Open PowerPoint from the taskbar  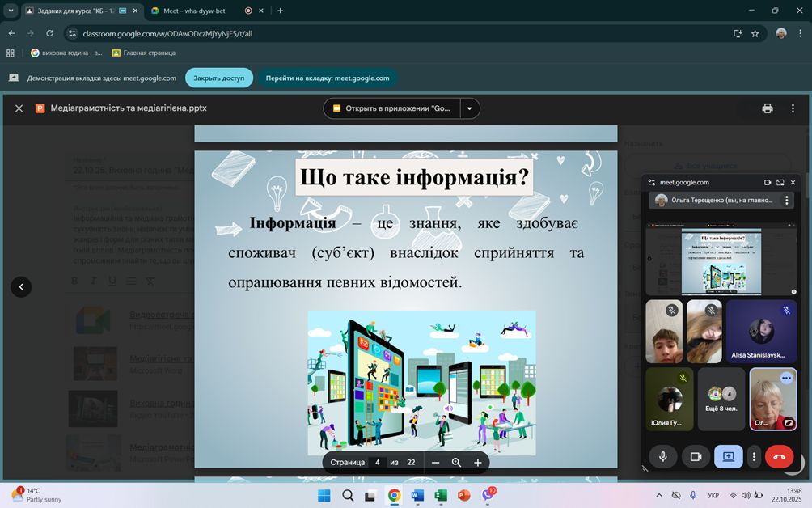pyautogui.click(x=464, y=495)
